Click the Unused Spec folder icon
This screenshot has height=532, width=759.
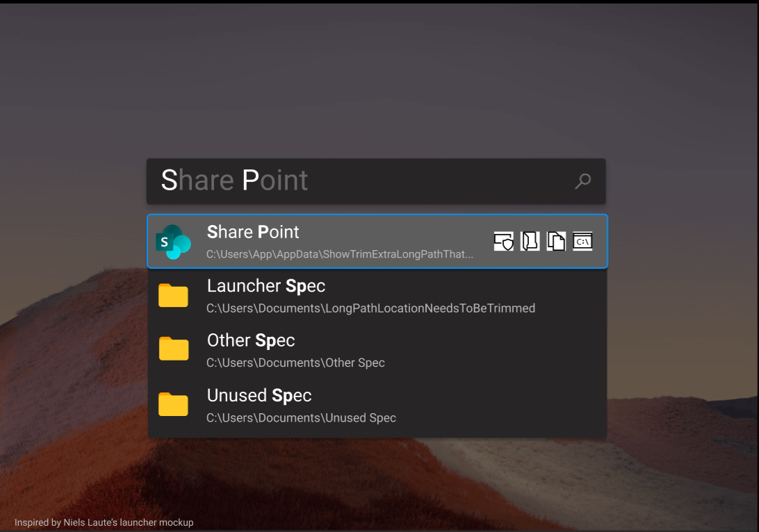coord(173,404)
